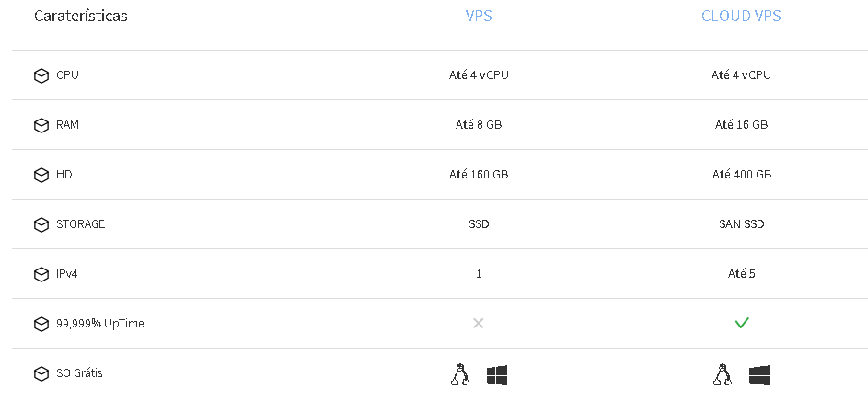Click the green checkmark for CLOUD VPS UpTime
Screen dimensions: 868x401
pyautogui.click(x=742, y=323)
